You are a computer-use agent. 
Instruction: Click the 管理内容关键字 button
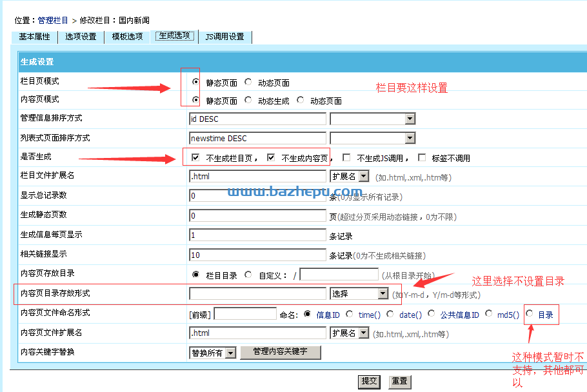click(x=281, y=352)
